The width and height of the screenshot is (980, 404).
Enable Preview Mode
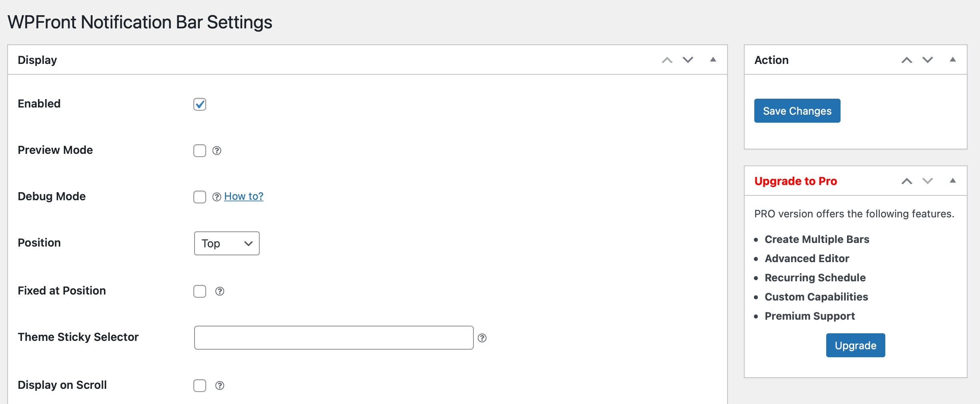pyautogui.click(x=200, y=151)
